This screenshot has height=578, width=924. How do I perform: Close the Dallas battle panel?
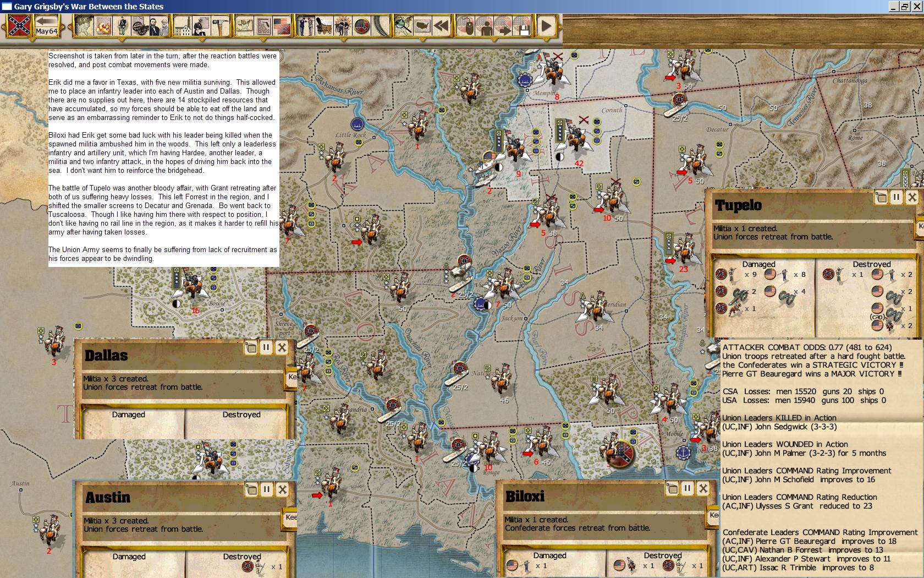coord(282,347)
